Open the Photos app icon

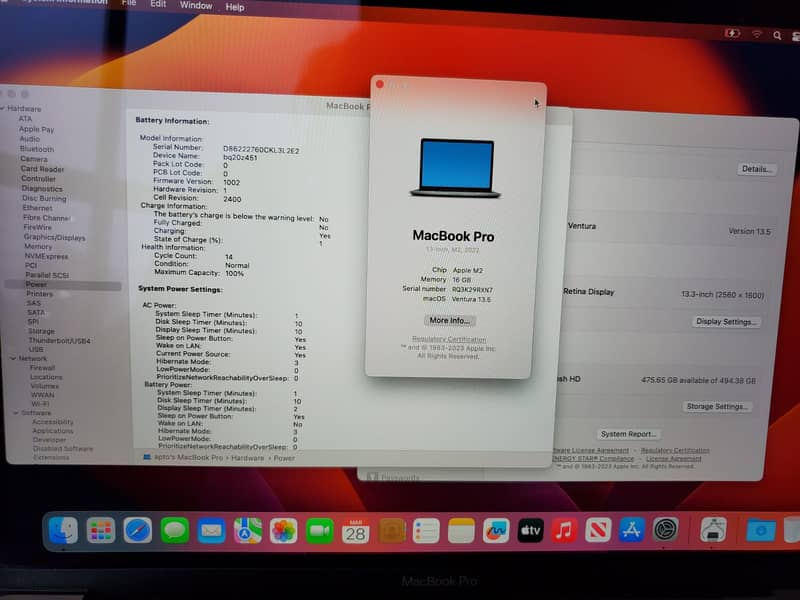284,531
